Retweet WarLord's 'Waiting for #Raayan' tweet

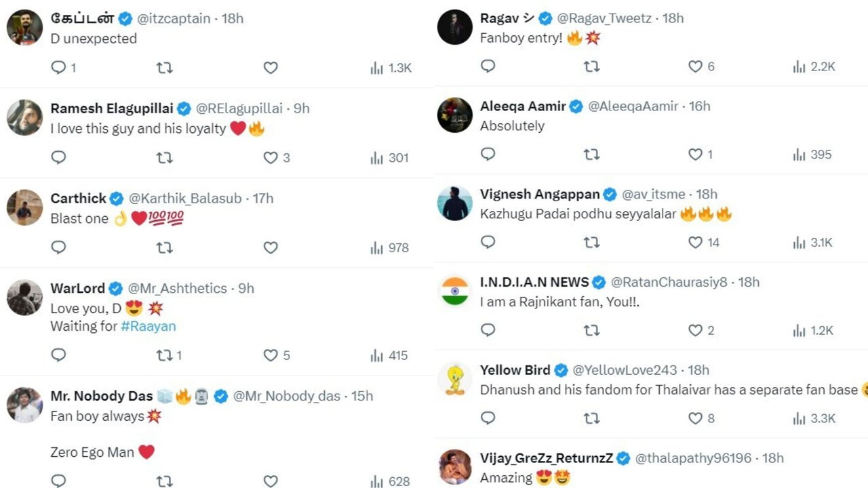pyautogui.click(x=164, y=355)
